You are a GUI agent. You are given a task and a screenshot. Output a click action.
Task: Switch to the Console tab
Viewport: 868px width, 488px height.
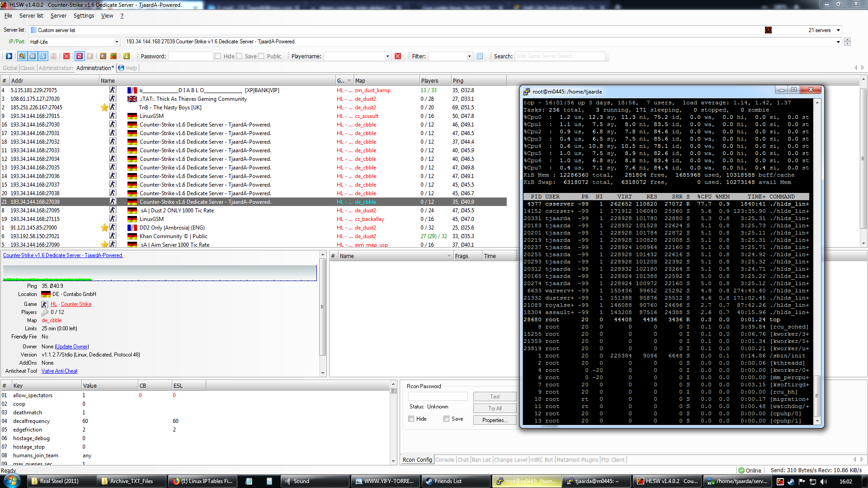445,460
